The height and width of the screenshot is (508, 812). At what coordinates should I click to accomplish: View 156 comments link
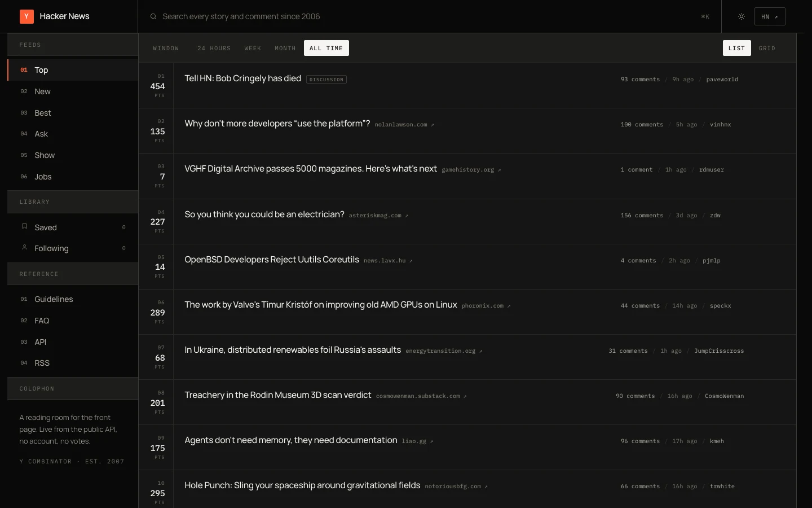(642, 216)
